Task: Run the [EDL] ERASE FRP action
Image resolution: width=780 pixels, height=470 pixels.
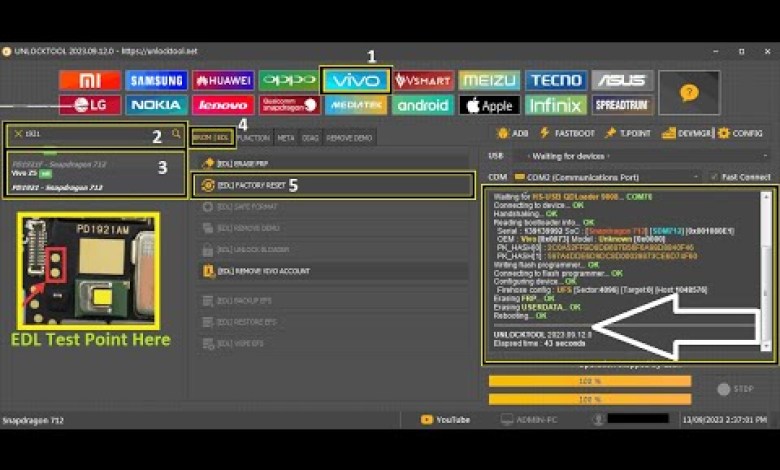Action: point(333,163)
